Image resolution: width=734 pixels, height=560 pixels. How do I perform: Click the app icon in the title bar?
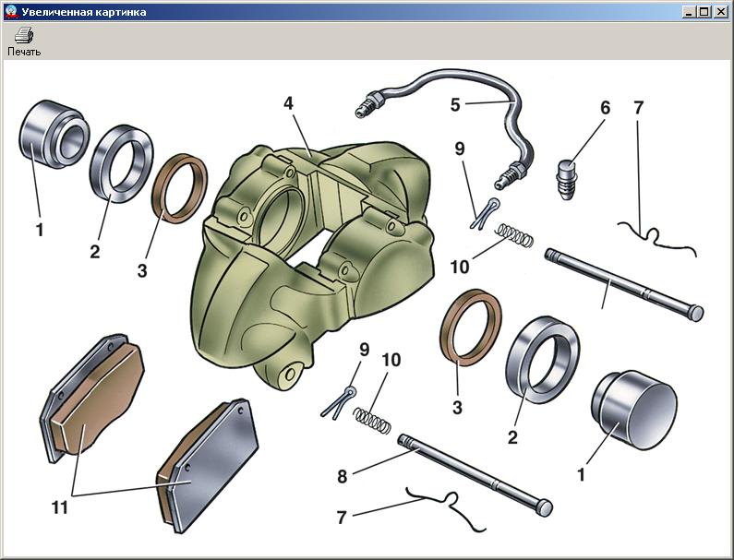pos(10,12)
